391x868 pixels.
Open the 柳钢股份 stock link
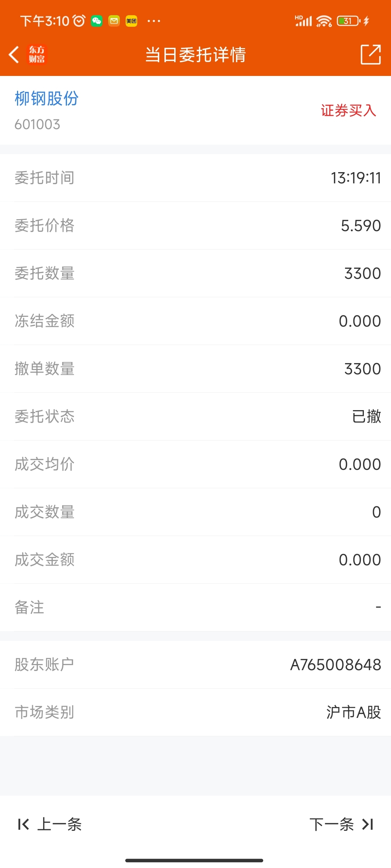pos(46,98)
